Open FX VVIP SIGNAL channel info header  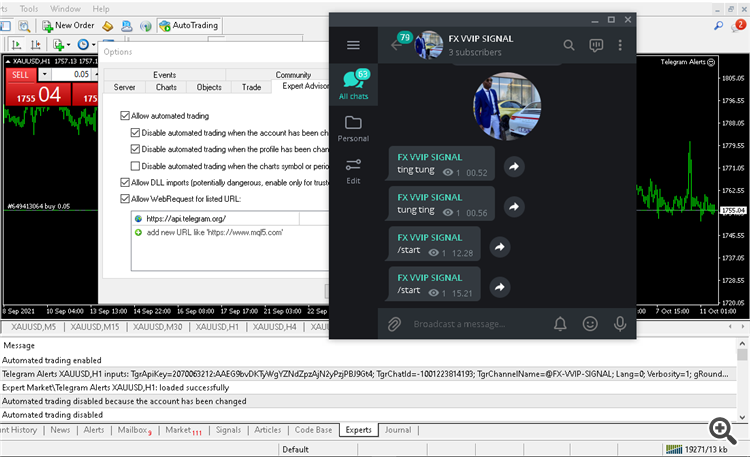481,45
